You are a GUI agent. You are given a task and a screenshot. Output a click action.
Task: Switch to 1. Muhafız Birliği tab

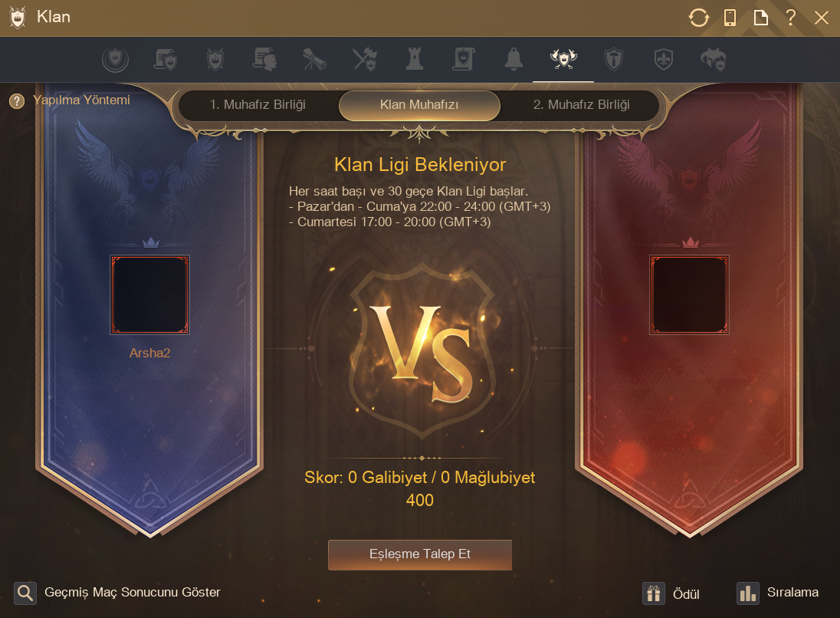coord(258,104)
